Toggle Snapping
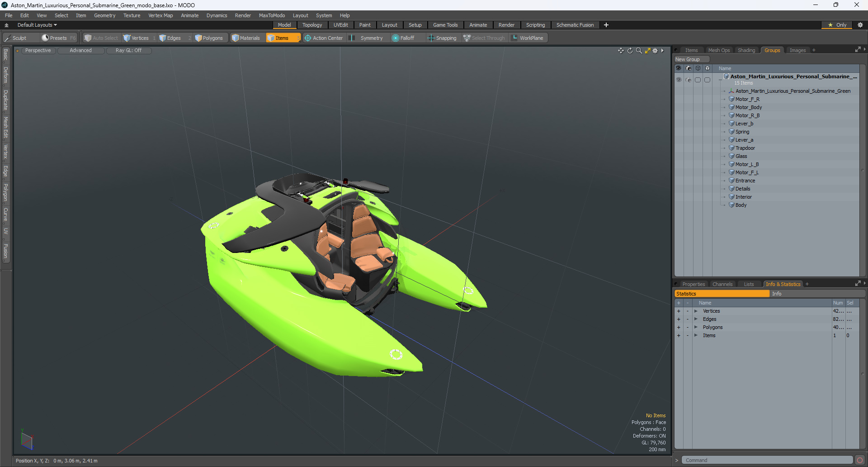The height and width of the screenshot is (467, 868). point(442,38)
